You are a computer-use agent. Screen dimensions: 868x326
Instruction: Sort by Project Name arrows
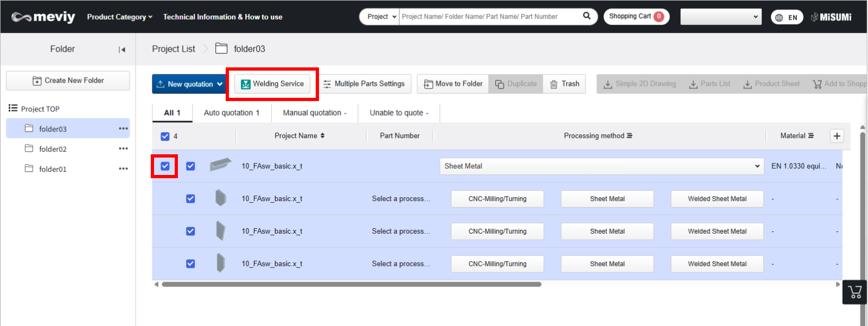(x=323, y=136)
